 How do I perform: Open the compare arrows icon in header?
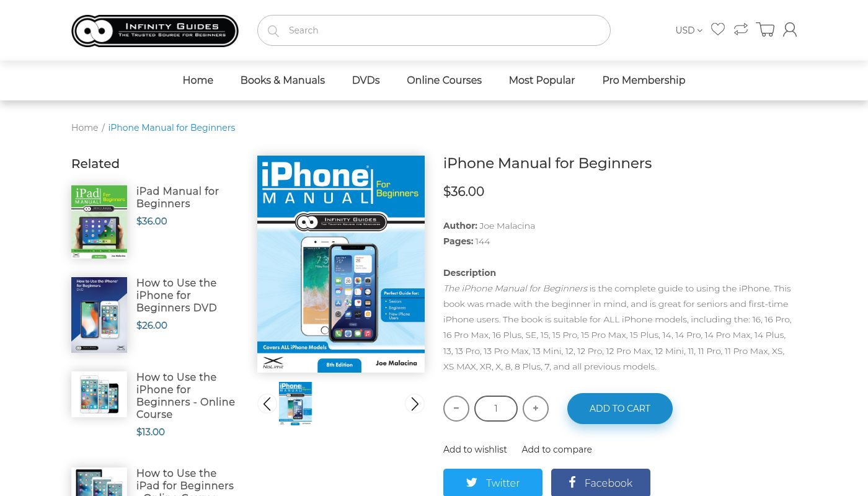[741, 29]
